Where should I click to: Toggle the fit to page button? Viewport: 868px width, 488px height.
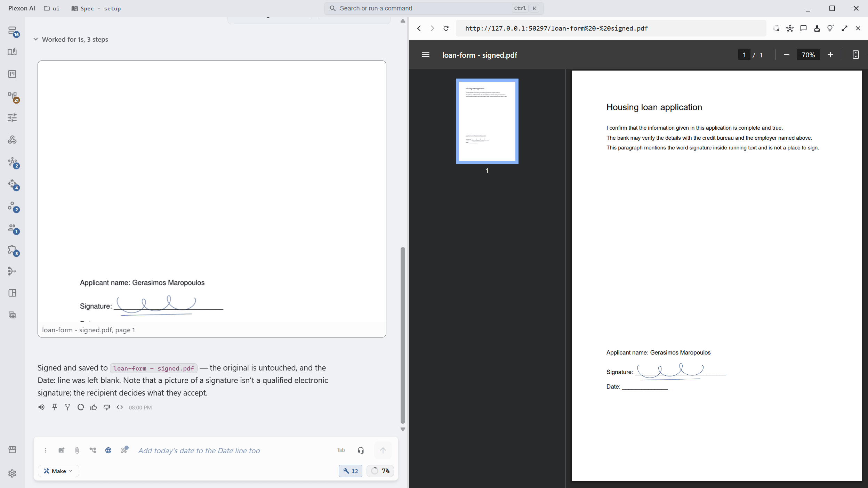point(855,55)
